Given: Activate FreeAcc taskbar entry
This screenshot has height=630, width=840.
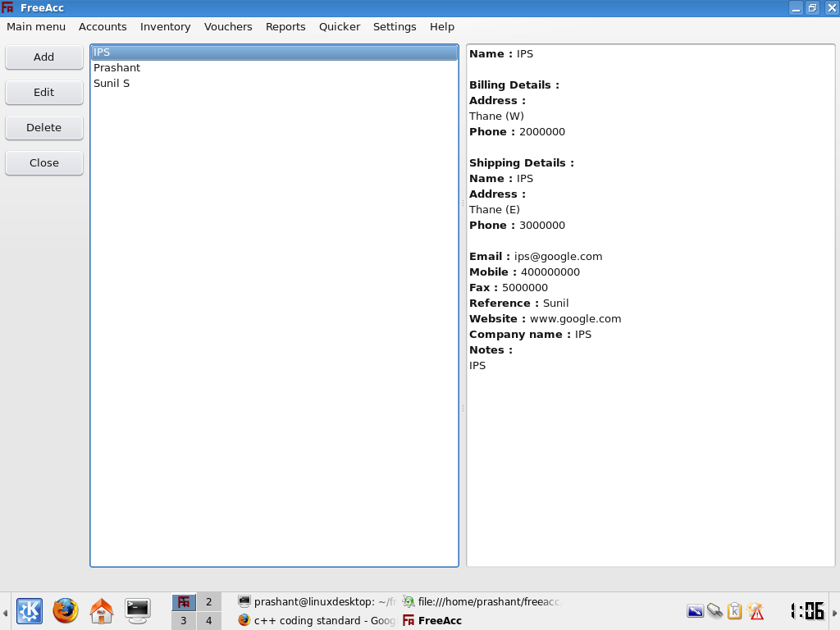Looking at the screenshot, I should point(481,620).
